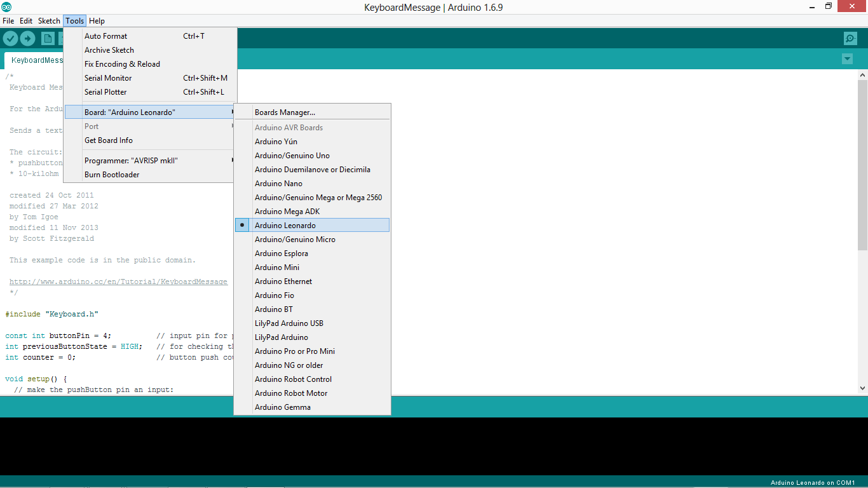Click the disabled Port submenu entry

[150, 126]
